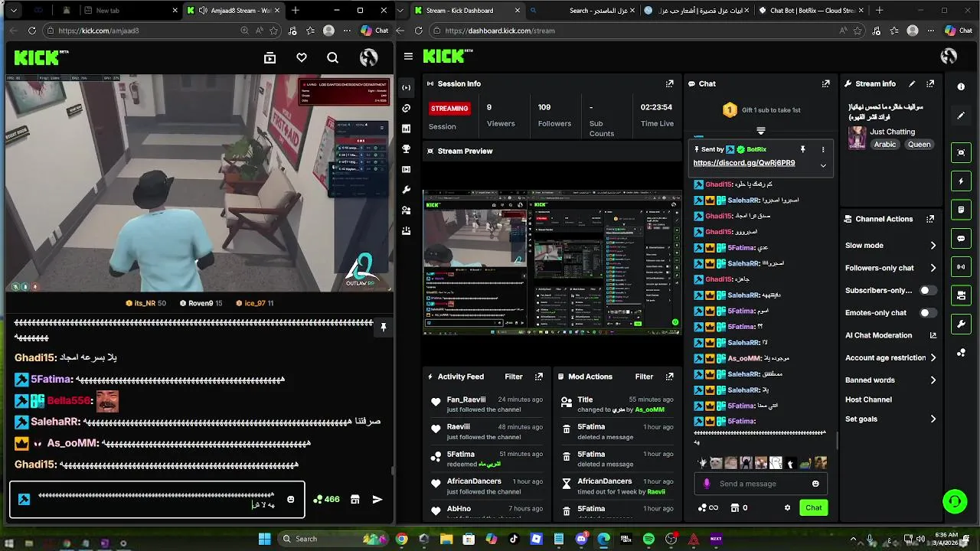
Task: Click the dashboard address bar URL
Action: 499,31
